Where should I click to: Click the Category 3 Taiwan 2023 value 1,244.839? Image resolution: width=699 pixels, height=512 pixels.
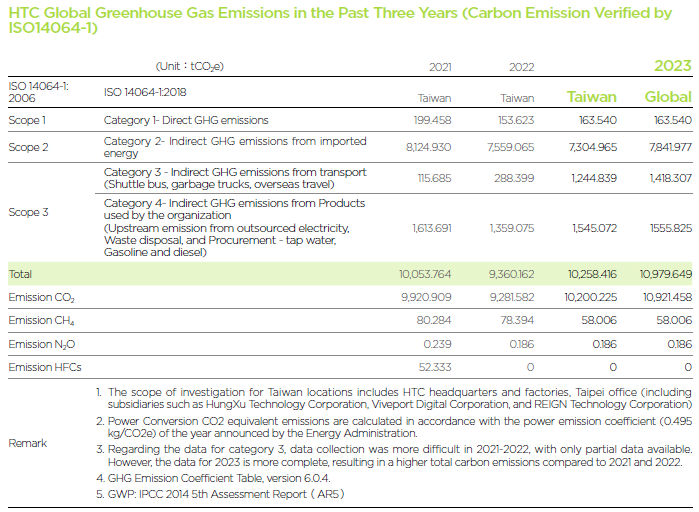point(594,179)
